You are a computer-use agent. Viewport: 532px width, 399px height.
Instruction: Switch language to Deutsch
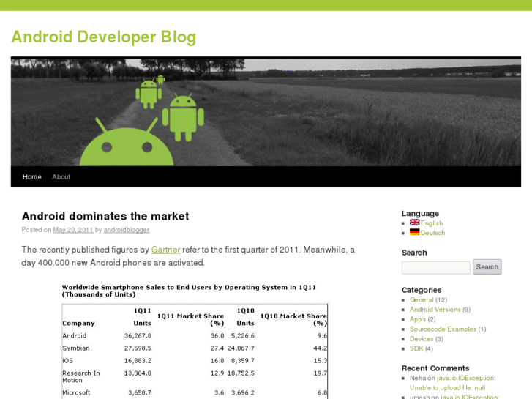(432, 233)
